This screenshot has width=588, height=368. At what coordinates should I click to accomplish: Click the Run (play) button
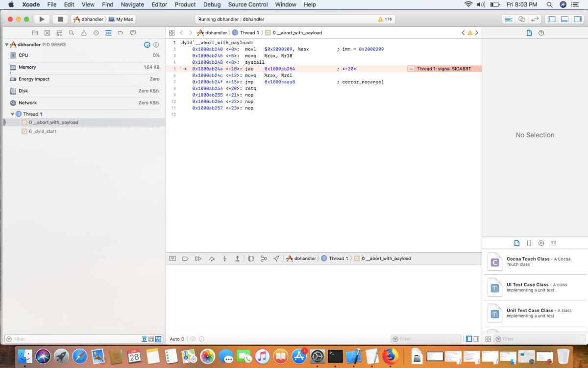42,19
